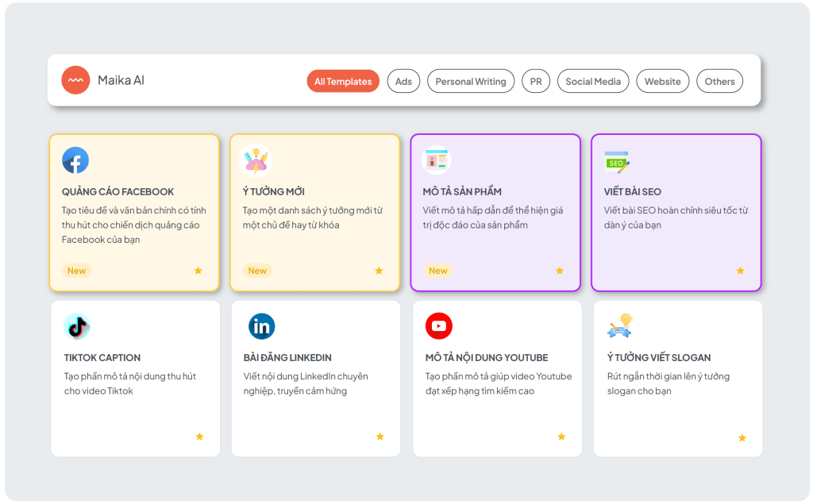The width and height of the screenshot is (813, 504).
Task: Click the product page icon in Mô Tả Sản Phẩm card
Action: [436, 160]
